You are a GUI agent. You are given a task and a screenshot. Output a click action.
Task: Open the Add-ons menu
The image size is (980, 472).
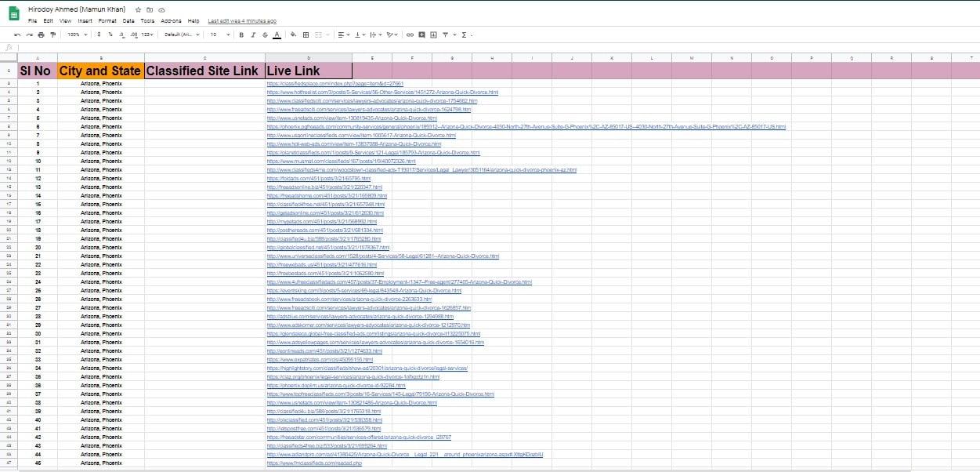(172, 21)
